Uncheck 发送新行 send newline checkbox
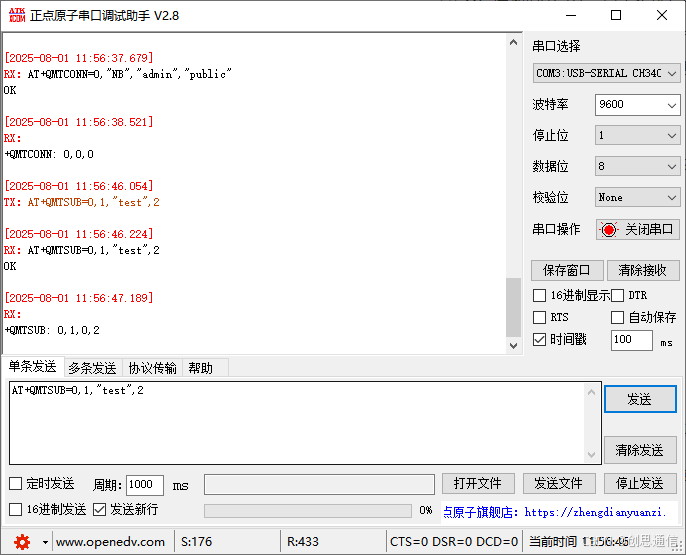Viewport: 686px width, 555px height. tap(100, 509)
